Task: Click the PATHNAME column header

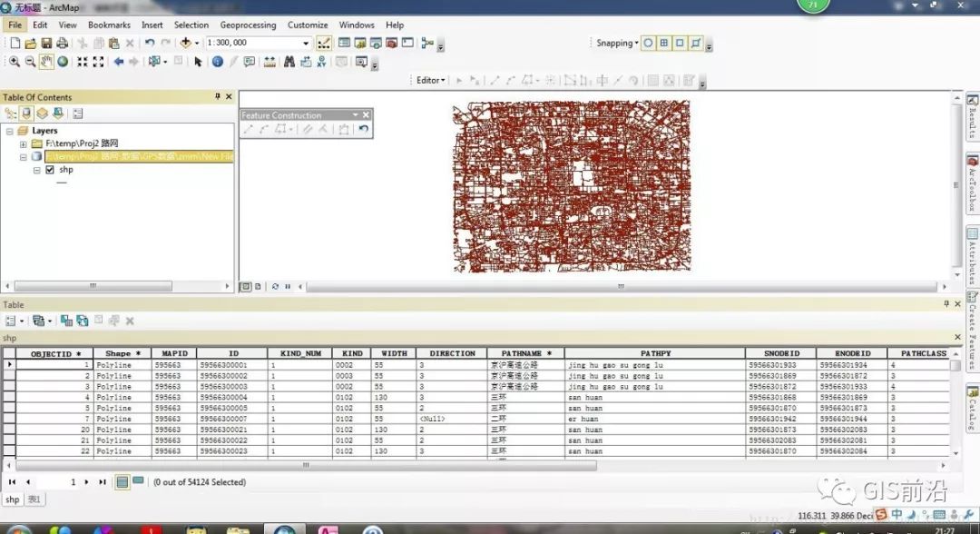Action: 525,354
